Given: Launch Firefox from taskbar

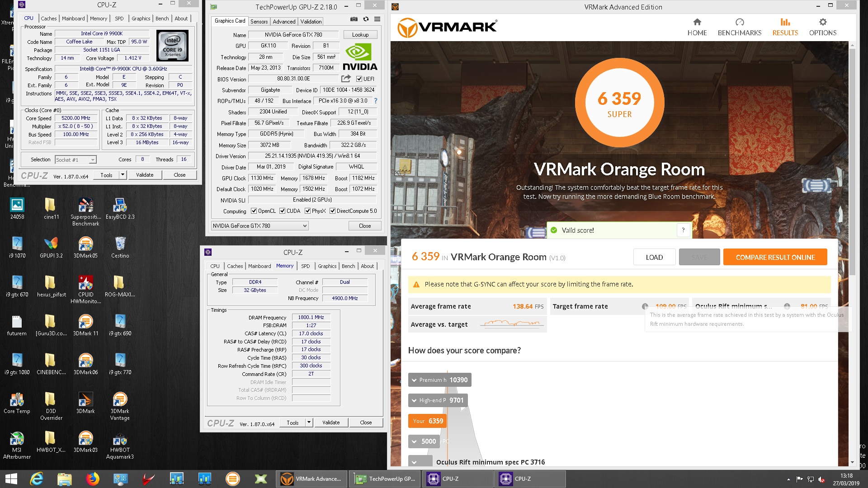Looking at the screenshot, I should (x=93, y=479).
